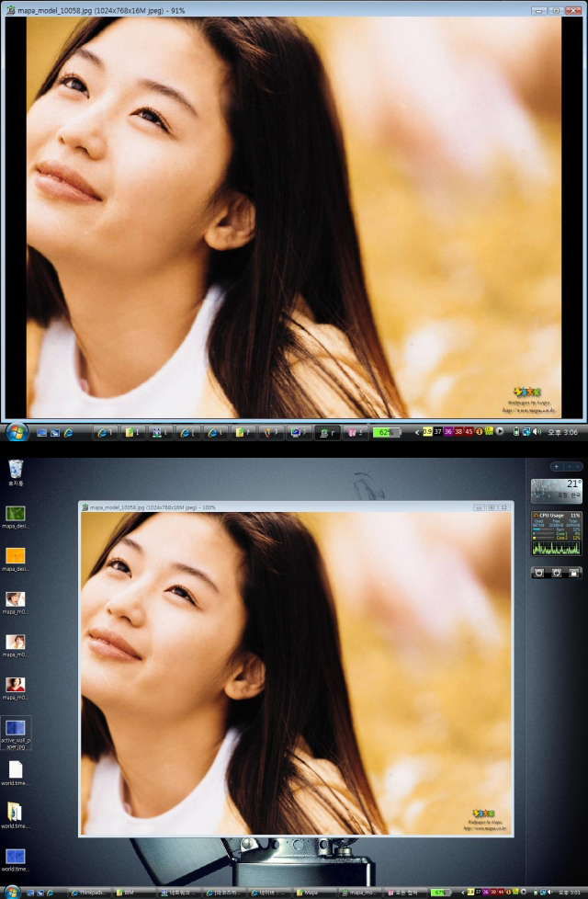Switch to mapa_mo viewer button on lower taskbar
Viewport: 588px width, 899px height.
(x=360, y=893)
